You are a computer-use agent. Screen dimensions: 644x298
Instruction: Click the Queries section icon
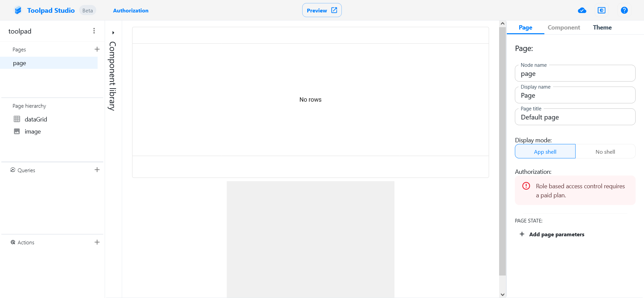(x=13, y=170)
